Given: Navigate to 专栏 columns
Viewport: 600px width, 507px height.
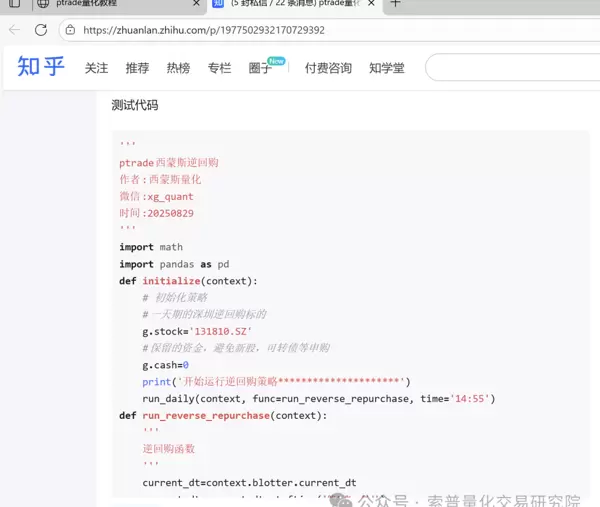Looking at the screenshot, I should (219, 68).
